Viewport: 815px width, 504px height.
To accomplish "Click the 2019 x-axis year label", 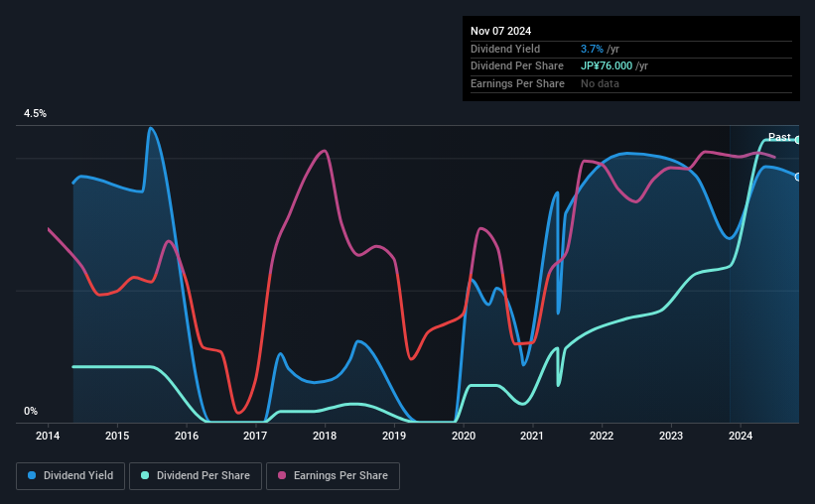I will pos(394,436).
